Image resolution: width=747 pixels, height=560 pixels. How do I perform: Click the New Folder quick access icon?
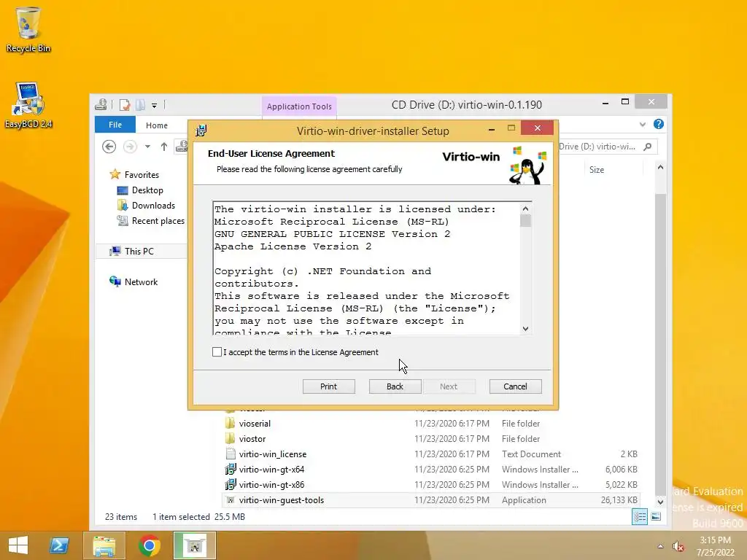click(x=141, y=105)
